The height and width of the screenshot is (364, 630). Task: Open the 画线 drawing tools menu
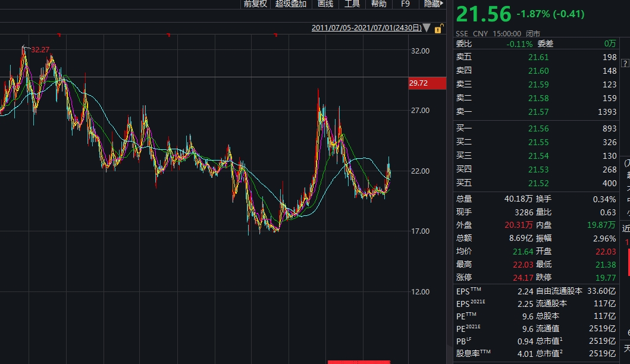click(x=325, y=4)
